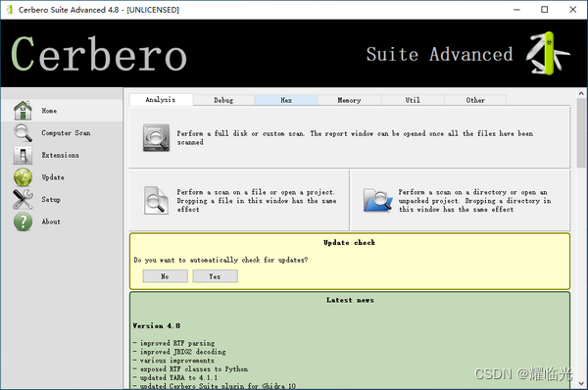Open Computer Scan magnifier icon
The image size is (588, 390).
pyautogui.click(x=23, y=132)
